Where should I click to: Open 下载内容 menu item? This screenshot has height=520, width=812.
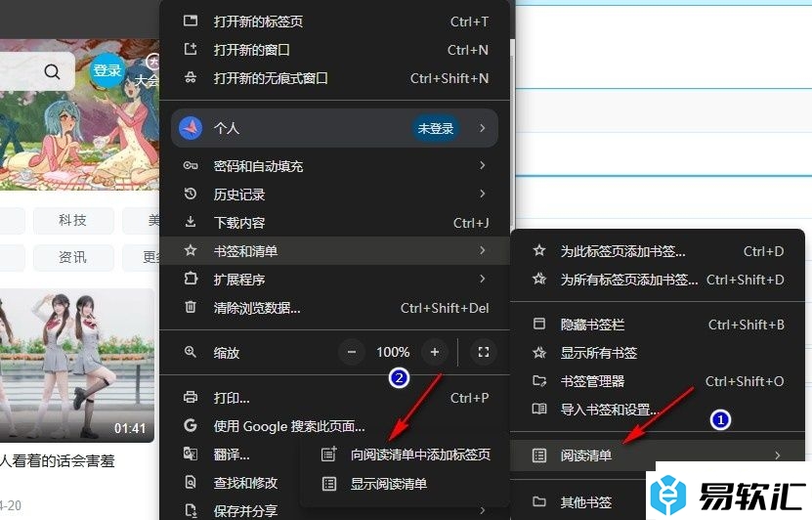(x=334, y=223)
